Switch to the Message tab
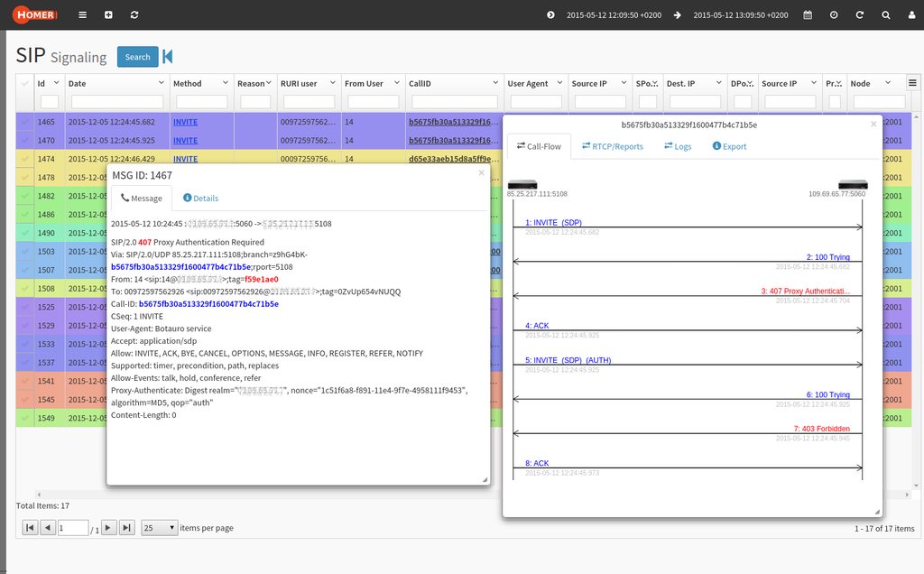This screenshot has height=574, width=924. point(142,198)
